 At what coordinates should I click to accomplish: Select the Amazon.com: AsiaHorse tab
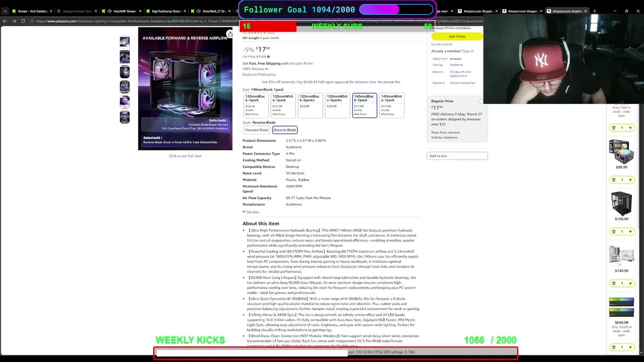568,11
